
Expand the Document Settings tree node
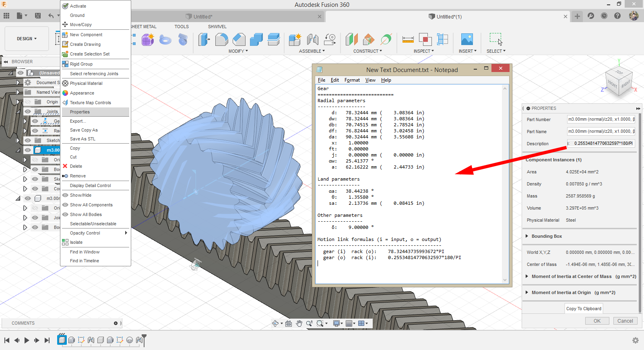pos(18,82)
